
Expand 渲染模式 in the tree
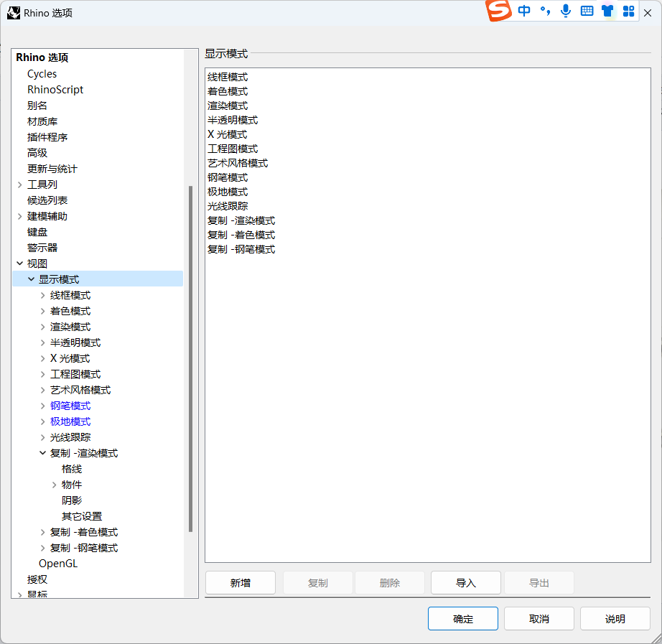pyautogui.click(x=42, y=327)
